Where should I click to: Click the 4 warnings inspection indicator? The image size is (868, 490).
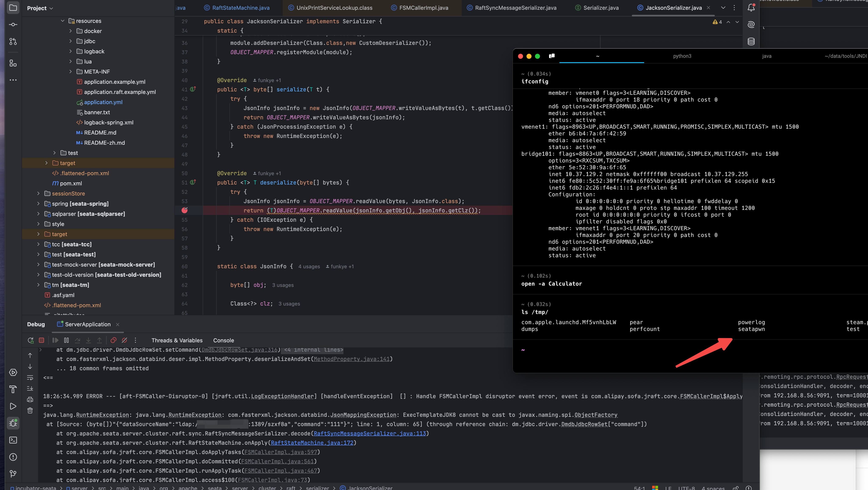click(717, 22)
